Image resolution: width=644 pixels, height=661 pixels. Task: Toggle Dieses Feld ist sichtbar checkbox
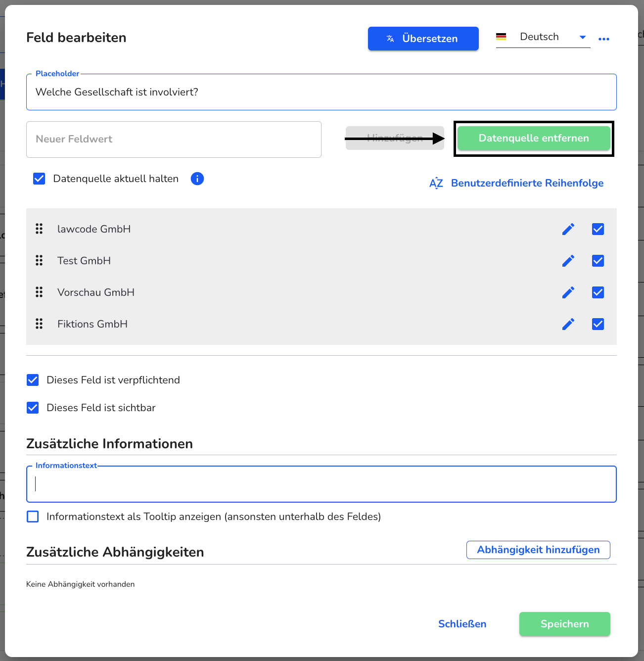tap(33, 408)
